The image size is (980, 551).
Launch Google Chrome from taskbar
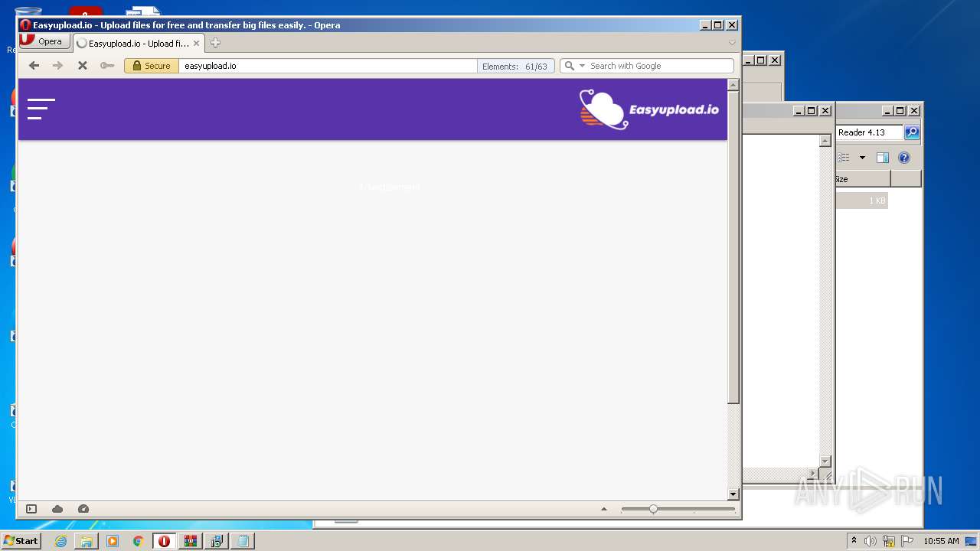139,541
